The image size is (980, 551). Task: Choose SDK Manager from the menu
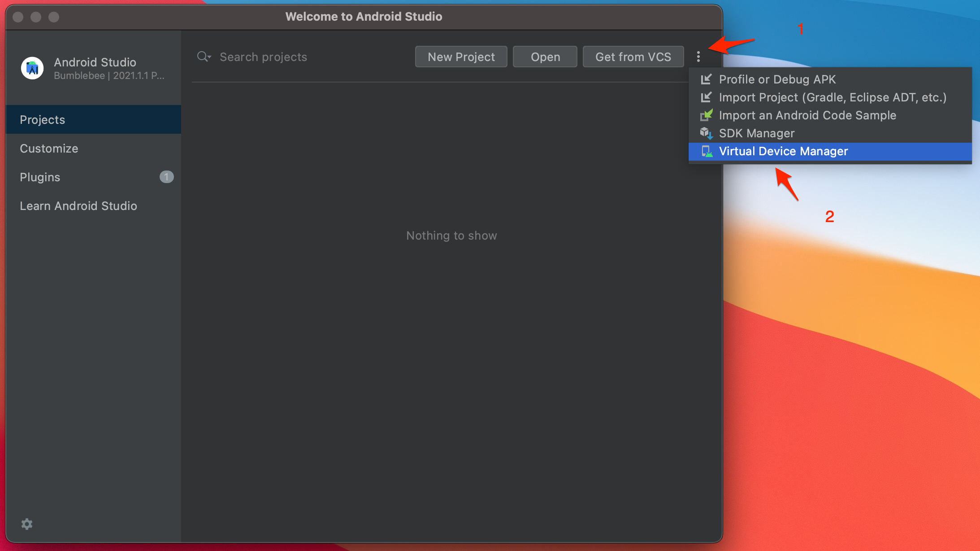point(756,133)
